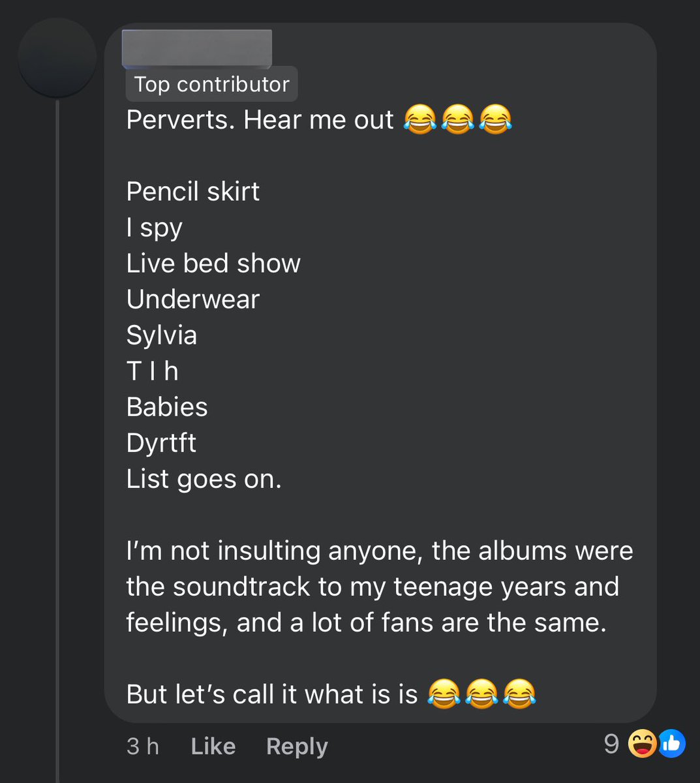Click the "Sylvia" line in the list

(162, 336)
